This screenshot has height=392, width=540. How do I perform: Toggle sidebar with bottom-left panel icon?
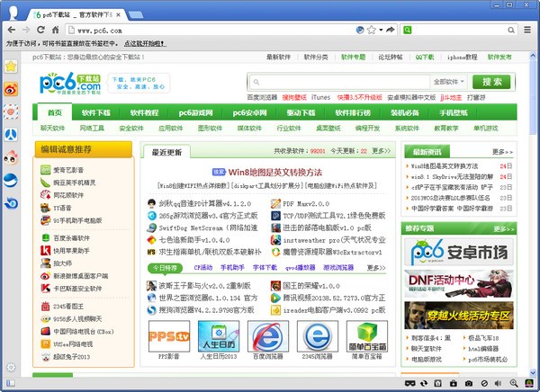coord(11,383)
